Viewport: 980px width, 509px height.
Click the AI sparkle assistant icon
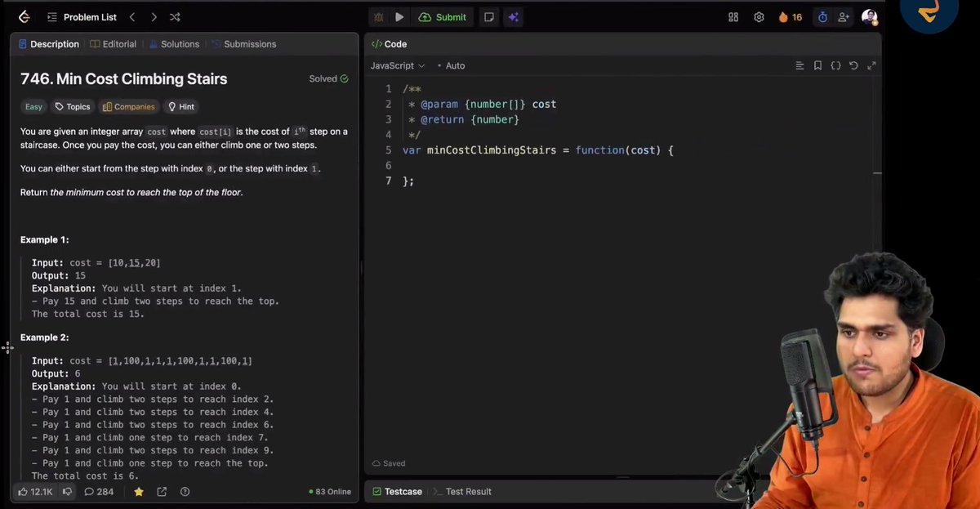(513, 17)
